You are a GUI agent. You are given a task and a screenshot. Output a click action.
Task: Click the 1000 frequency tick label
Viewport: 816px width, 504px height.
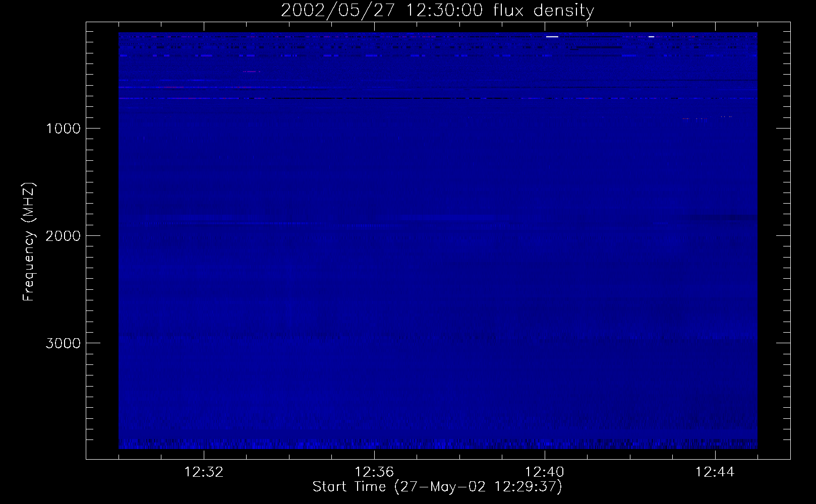point(63,128)
